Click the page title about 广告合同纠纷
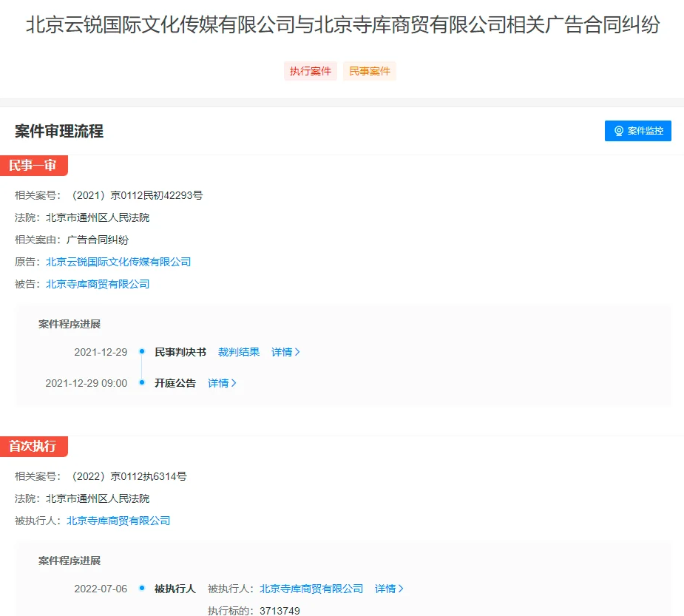Image resolution: width=684 pixels, height=616 pixels. [342, 25]
